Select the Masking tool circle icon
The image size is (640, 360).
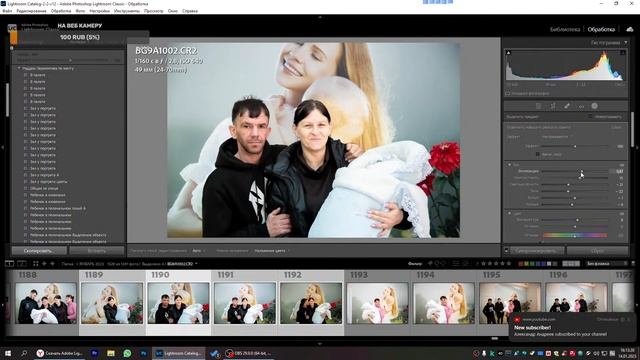[595, 106]
